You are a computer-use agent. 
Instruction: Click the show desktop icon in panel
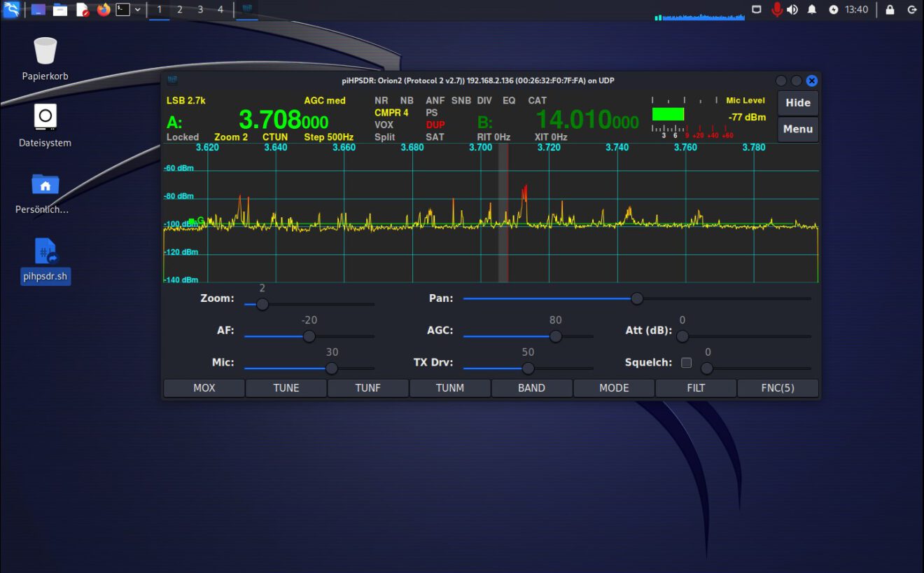[x=38, y=10]
